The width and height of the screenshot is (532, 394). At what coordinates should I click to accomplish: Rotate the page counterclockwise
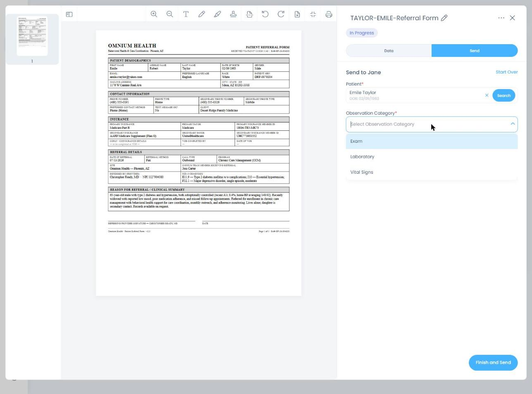(265, 14)
